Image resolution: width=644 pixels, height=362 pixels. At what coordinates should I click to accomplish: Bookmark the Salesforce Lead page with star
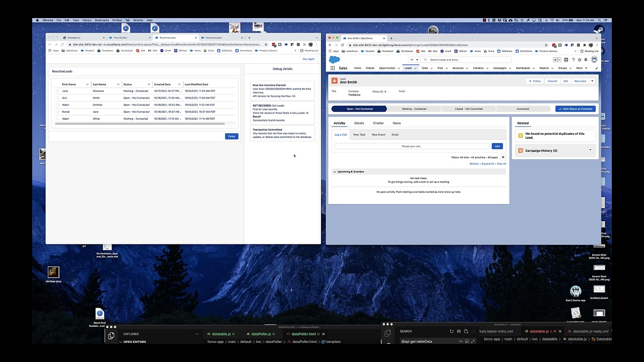pos(546,45)
